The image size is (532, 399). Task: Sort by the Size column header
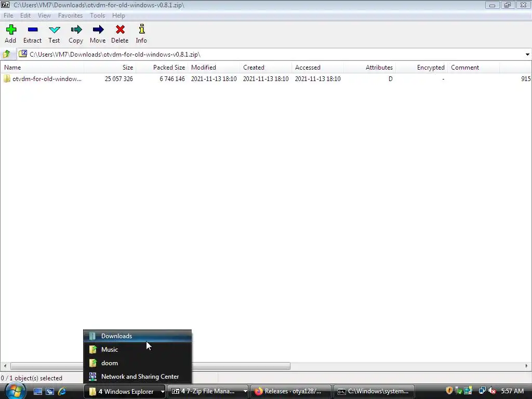110,68
